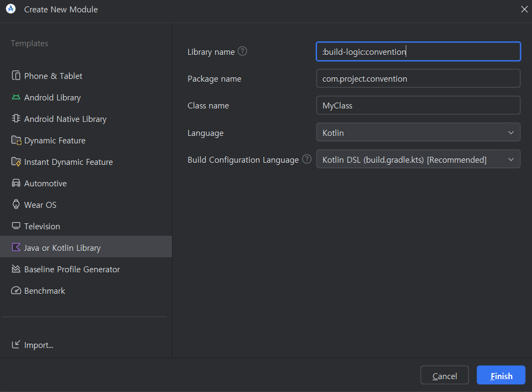Screen dimensions: 532x392
Task: Choose the Automotive template
Action: [x=86, y=184]
